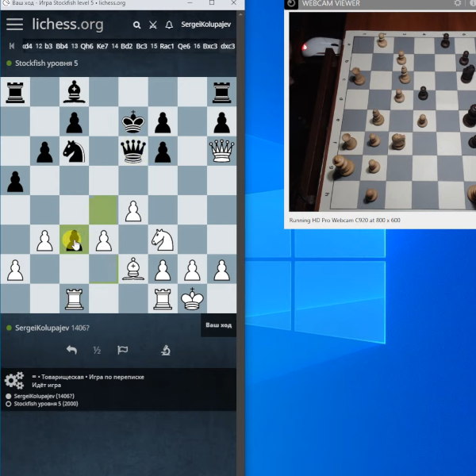Select move Bxc3 in move list
Image resolution: width=476 pixels, height=476 pixels.
[210, 46]
